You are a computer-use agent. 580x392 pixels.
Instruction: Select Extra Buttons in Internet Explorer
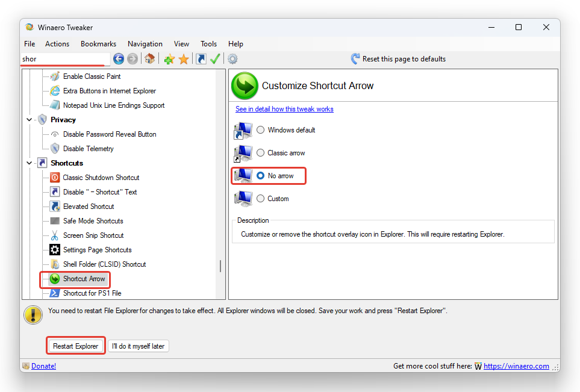110,91
